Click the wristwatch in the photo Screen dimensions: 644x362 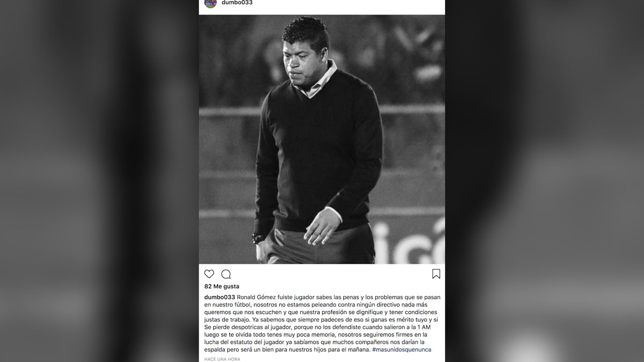click(x=259, y=238)
